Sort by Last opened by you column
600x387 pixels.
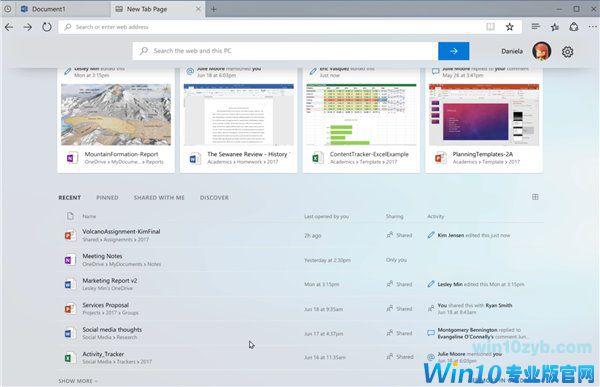[326, 216]
